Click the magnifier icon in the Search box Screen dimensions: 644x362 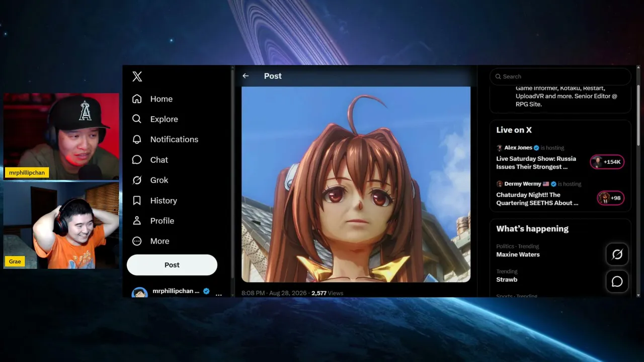tap(498, 76)
